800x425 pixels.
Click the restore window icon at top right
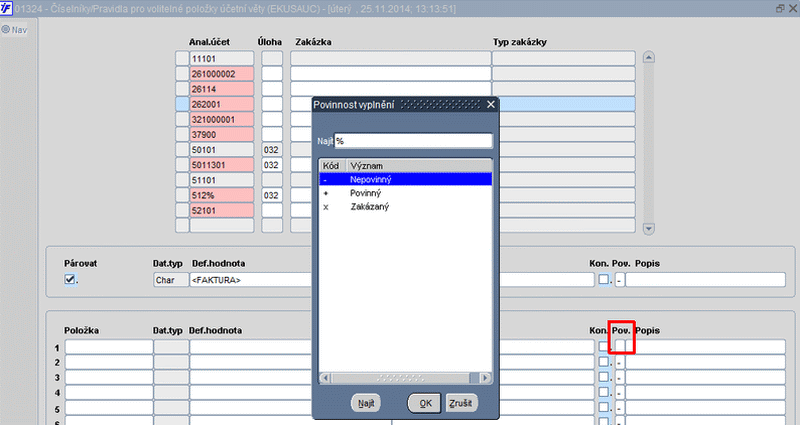(780, 8)
